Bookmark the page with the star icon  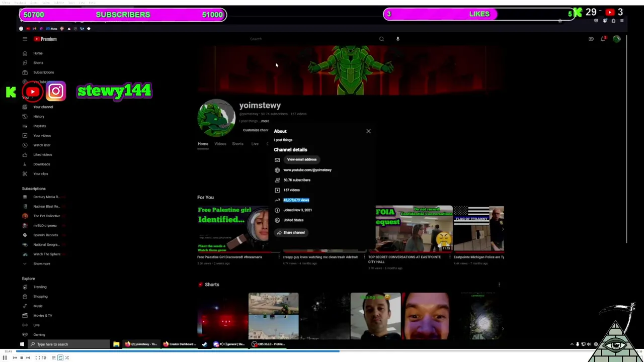559,21
